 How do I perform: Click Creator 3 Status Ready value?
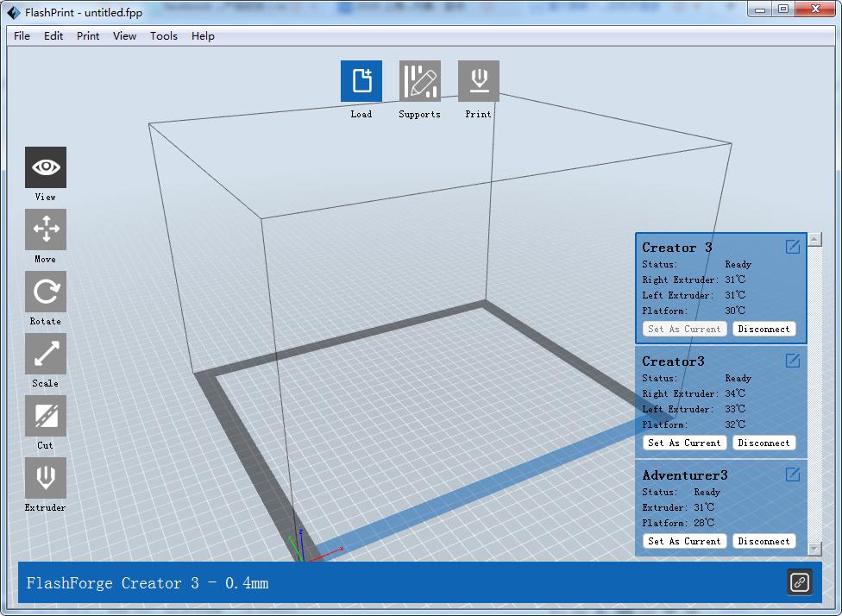click(738, 264)
